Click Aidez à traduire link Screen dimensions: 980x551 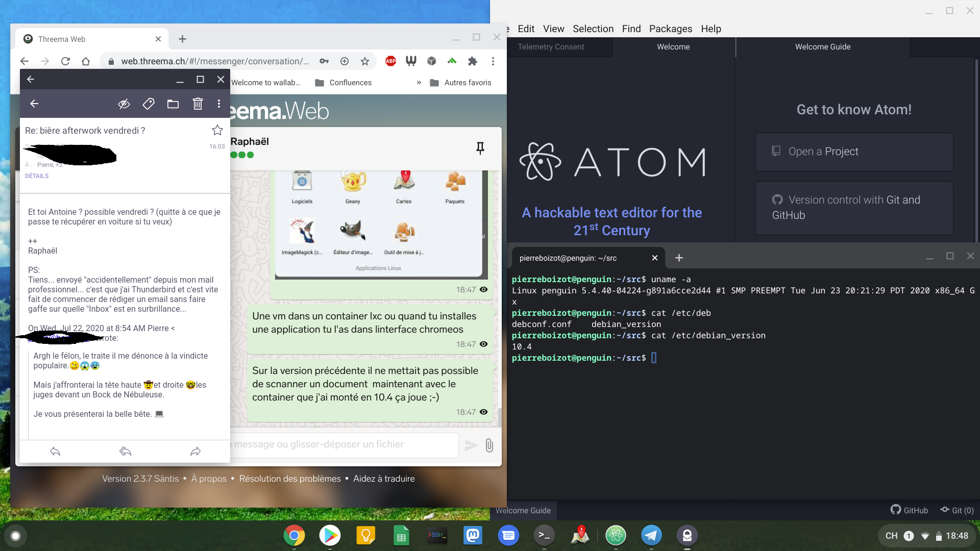click(384, 479)
